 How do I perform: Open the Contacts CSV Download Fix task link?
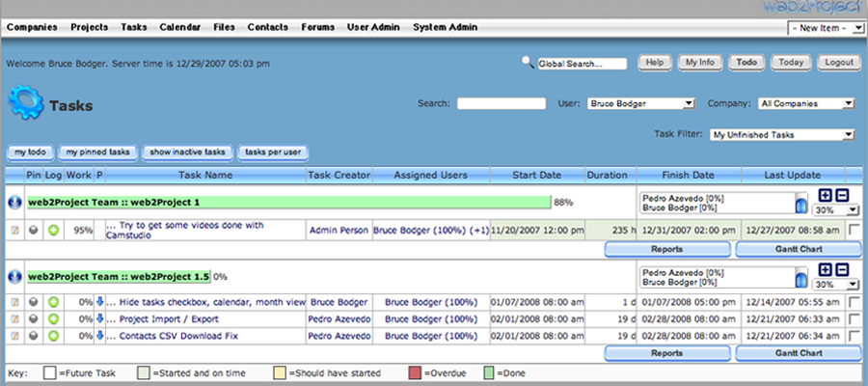[178, 336]
